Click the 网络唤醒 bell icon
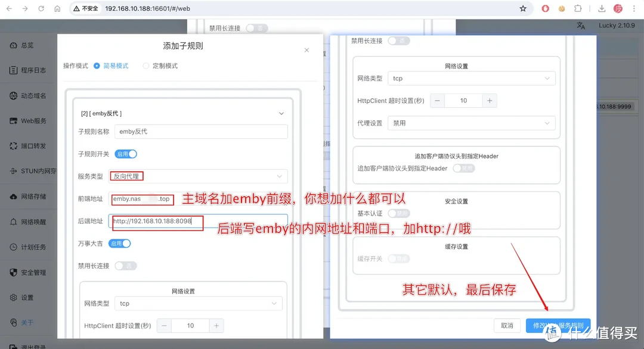This screenshot has height=349, width=644. pyautogui.click(x=13, y=222)
